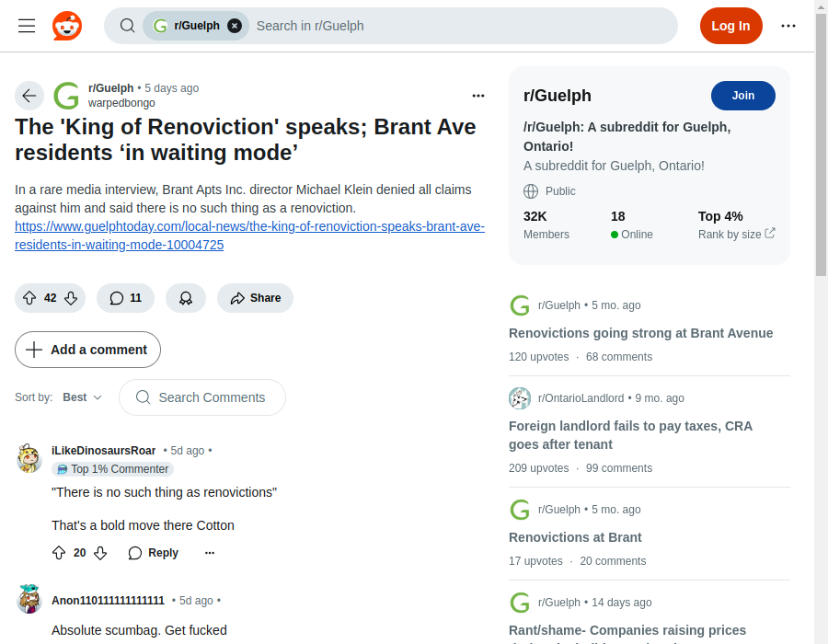
Task: Give an award to the post
Action: pos(186,298)
